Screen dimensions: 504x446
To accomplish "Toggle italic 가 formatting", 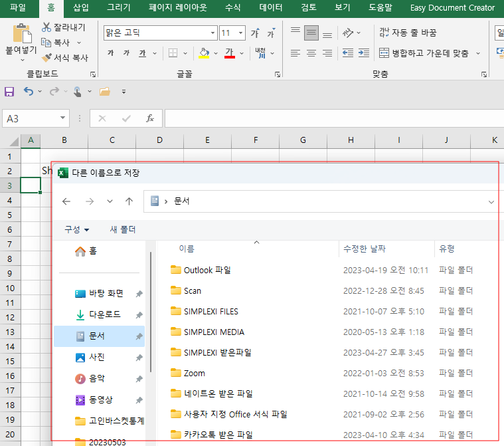I will [x=126, y=53].
